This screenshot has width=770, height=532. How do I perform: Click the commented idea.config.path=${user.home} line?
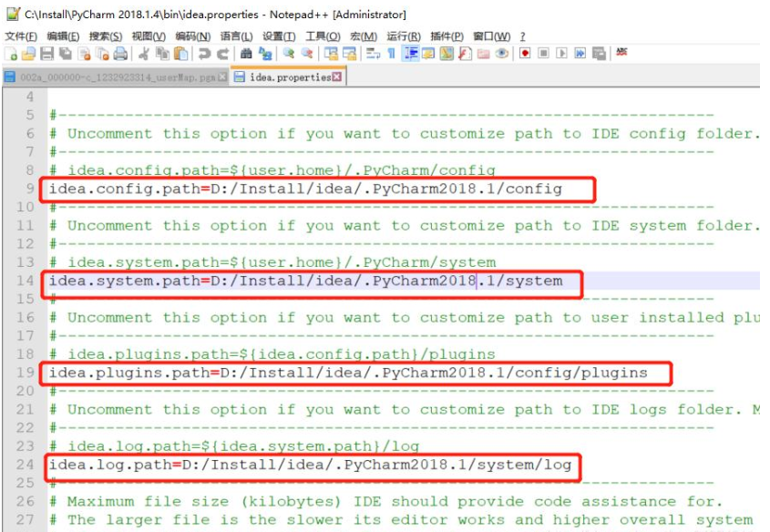coord(272,170)
